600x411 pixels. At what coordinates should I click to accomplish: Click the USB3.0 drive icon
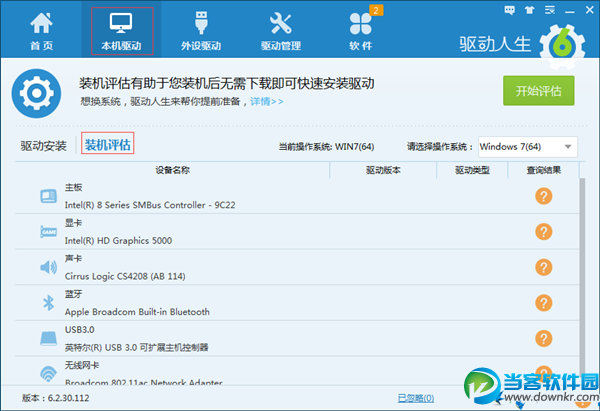coord(49,339)
